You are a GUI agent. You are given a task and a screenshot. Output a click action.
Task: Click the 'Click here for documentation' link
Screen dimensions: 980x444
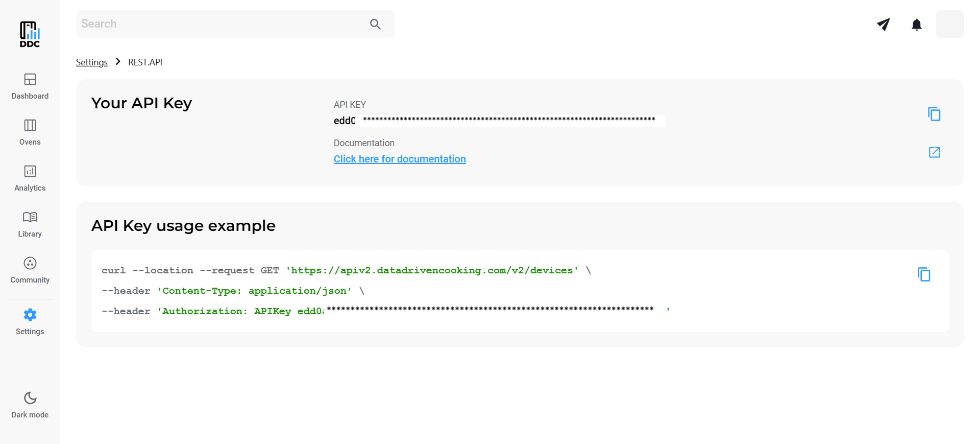[x=400, y=159]
